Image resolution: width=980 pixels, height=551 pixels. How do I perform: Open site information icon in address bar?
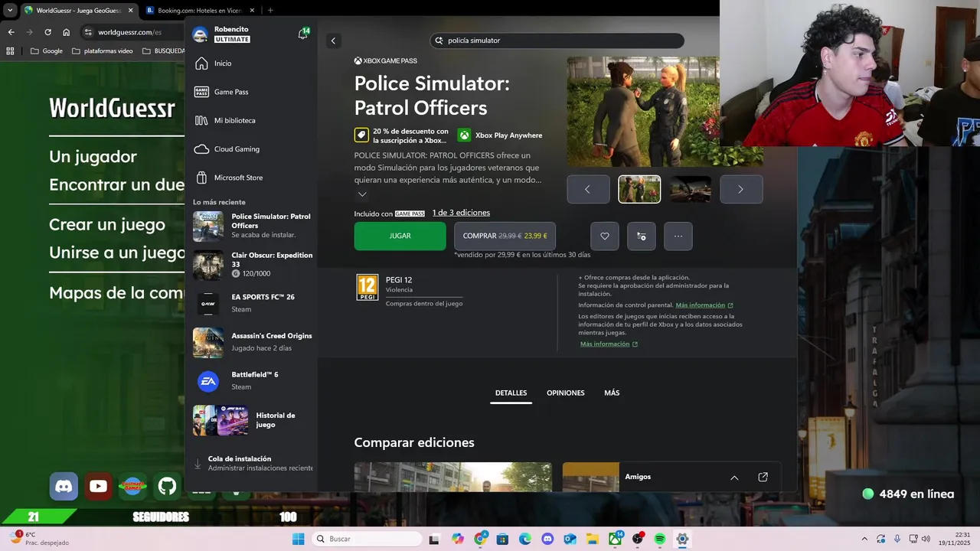pos(88,32)
